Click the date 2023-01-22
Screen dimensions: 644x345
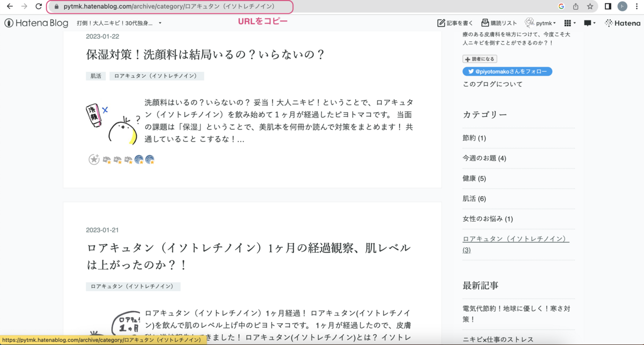click(103, 36)
